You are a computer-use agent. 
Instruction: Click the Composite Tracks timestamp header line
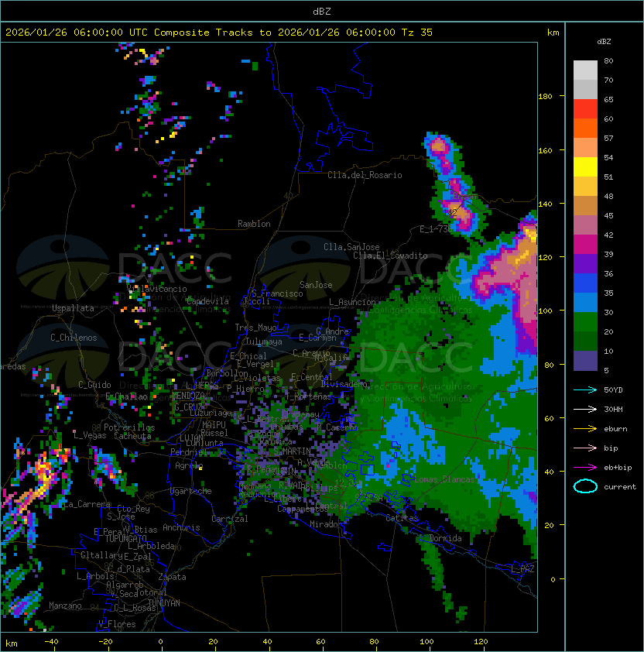tap(219, 33)
